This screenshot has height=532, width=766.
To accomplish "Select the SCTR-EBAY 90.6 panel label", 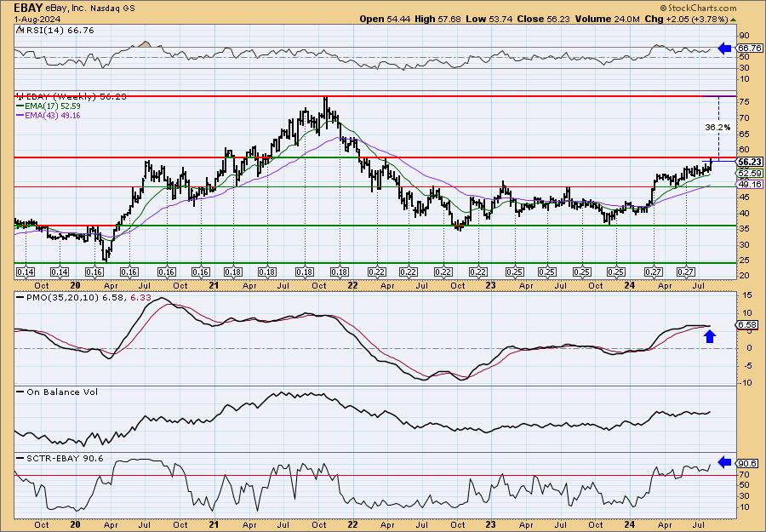I will coord(60,458).
